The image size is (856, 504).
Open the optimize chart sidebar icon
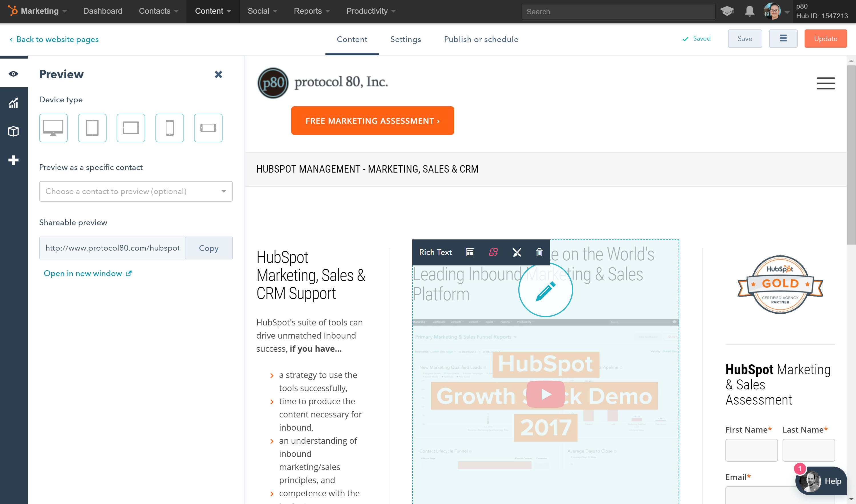point(14,103)
